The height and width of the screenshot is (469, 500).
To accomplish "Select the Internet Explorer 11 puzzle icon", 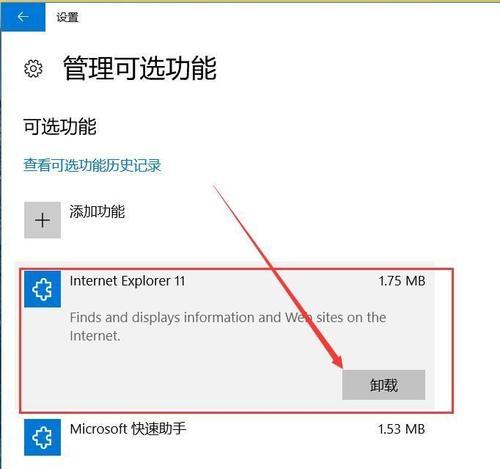I will coord(42,289).
